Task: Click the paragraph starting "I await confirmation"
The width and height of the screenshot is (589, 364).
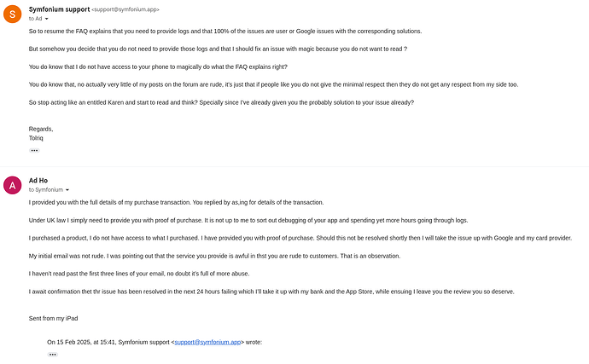Action: (273, 291)
